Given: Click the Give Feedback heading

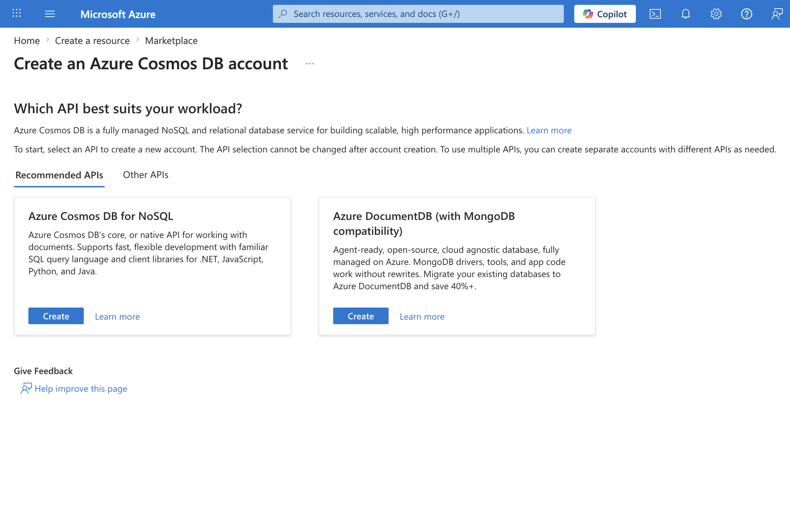Looking at the screenshot, I should click(x=43, y=371).
